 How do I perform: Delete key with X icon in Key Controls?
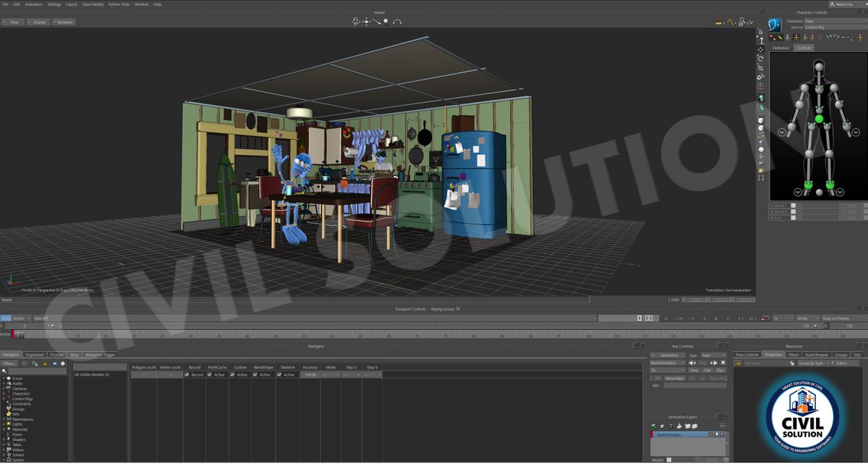tap(723, 363)
